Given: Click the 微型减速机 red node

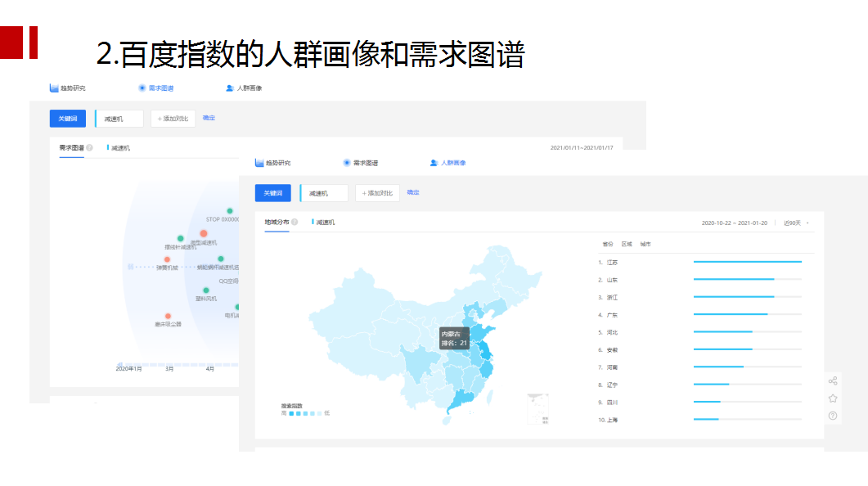Looking at the screenshot, I should coord(204,233).
